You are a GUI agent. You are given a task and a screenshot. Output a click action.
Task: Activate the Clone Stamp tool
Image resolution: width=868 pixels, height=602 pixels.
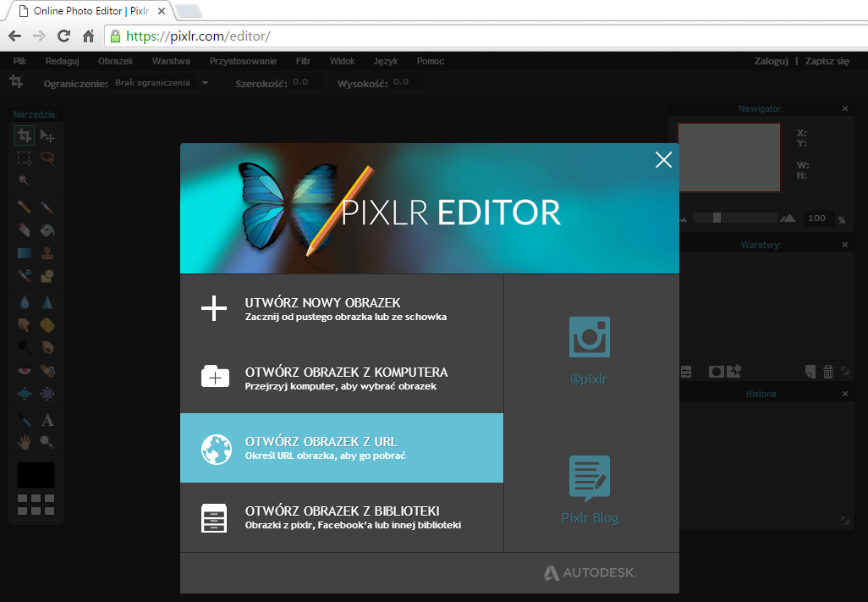pyautogui.click(x=47, y=253)
